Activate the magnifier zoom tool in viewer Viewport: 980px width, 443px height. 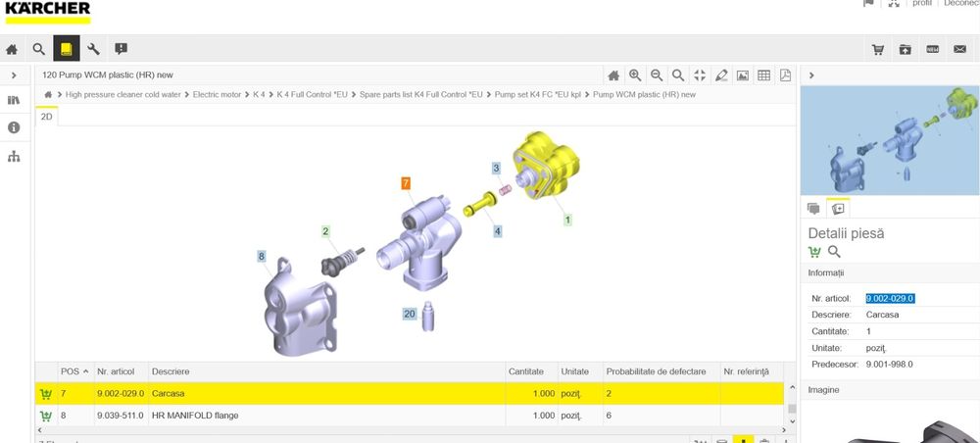coord(678,75)
